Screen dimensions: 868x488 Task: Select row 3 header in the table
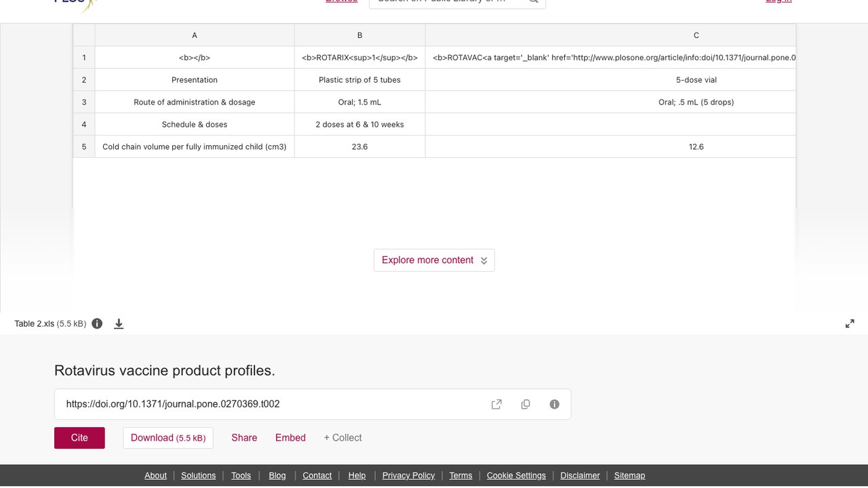(x=84, y=102)
